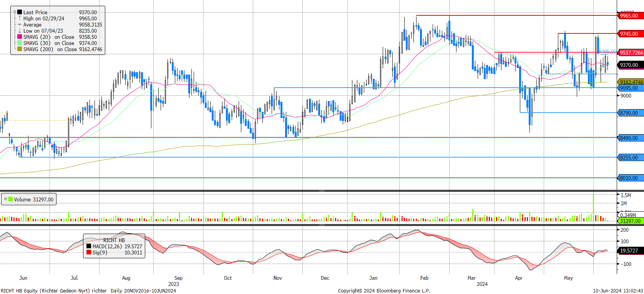Click the Volume 31297.00 legend label
The width and height of the screenshot is (644, 294).
tap(34, 199)
